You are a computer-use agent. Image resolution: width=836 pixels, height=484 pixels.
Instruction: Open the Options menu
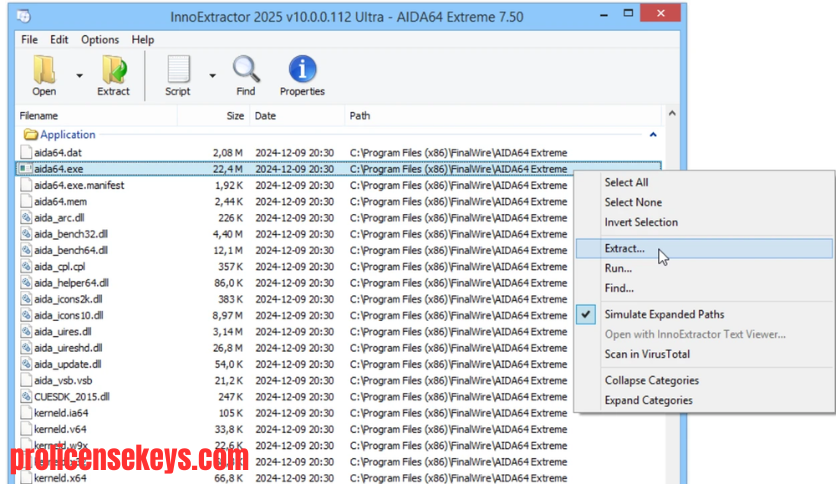click(100, 39)
